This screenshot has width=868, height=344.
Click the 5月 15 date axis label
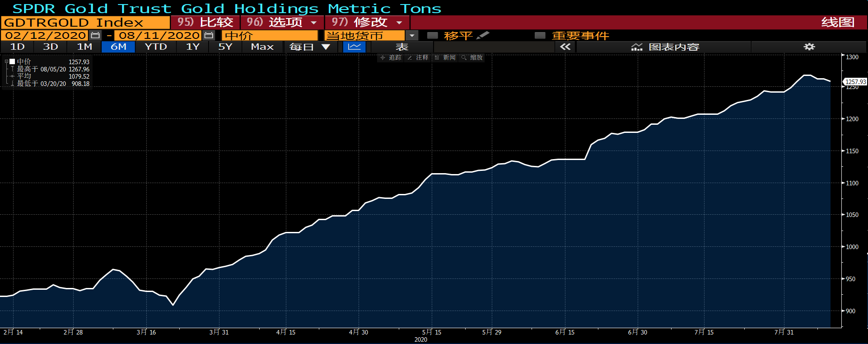[432, 332]
